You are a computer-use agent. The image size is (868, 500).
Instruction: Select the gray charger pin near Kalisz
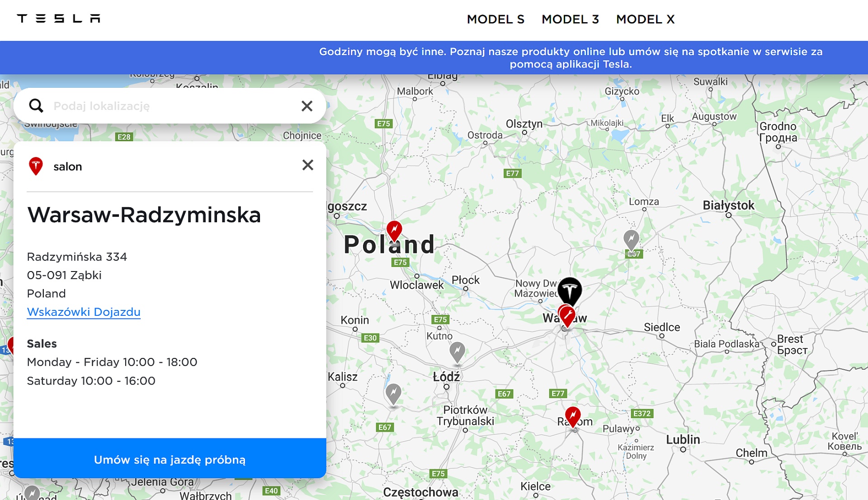click(393, 394)
